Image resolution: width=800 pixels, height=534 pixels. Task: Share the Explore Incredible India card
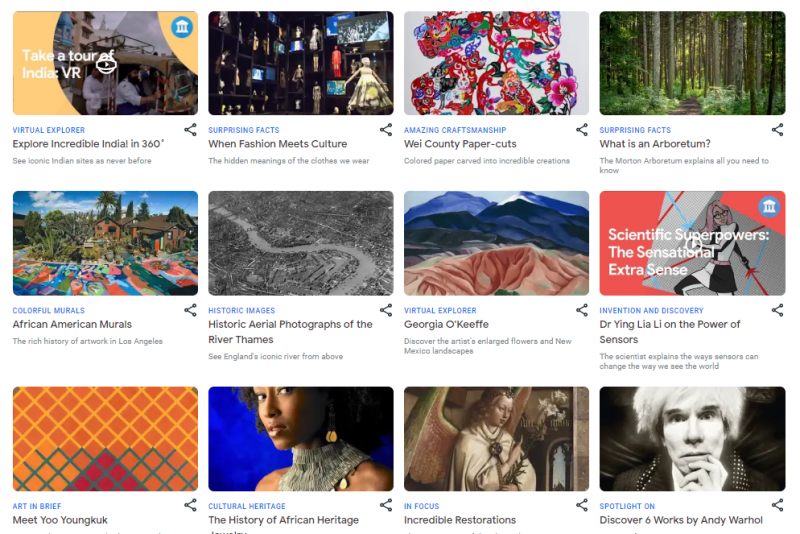tap(190, 130)
